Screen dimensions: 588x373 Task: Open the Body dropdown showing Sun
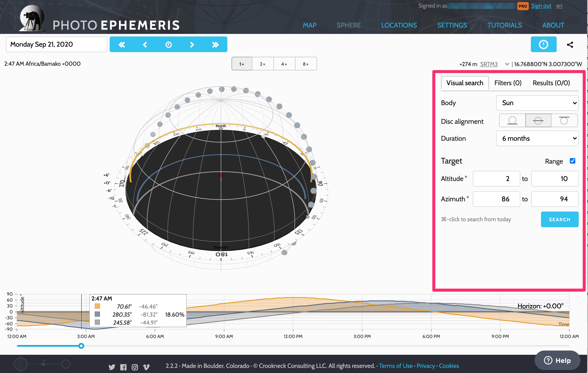click(537, 103)
